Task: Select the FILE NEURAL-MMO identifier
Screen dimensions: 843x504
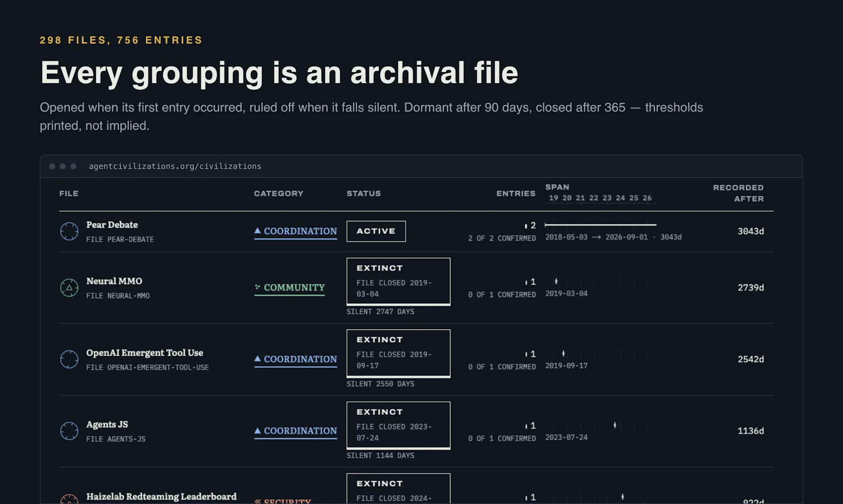Action: [x=118, y=296]
